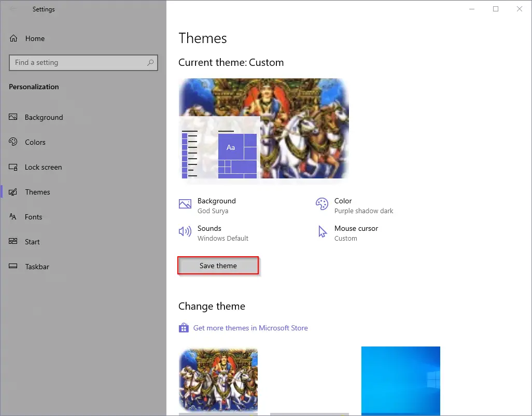Click the Background image icon under current theme

coord(185,203)
